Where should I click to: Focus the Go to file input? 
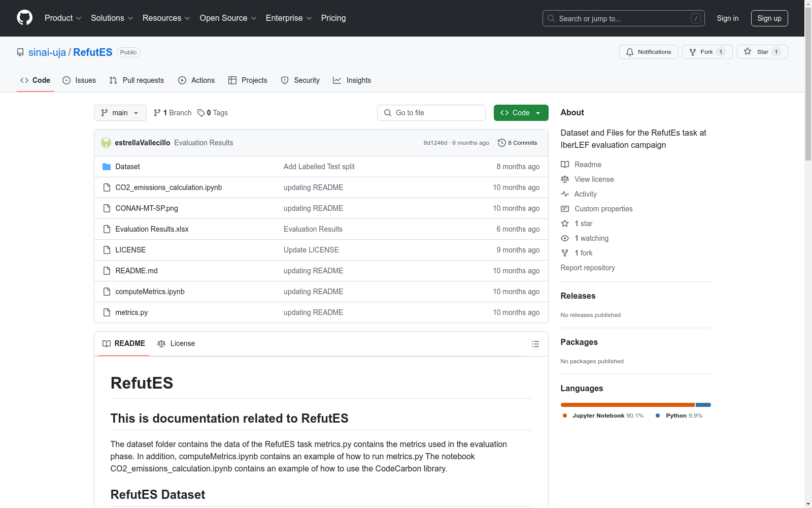click(x=431, y=113)
